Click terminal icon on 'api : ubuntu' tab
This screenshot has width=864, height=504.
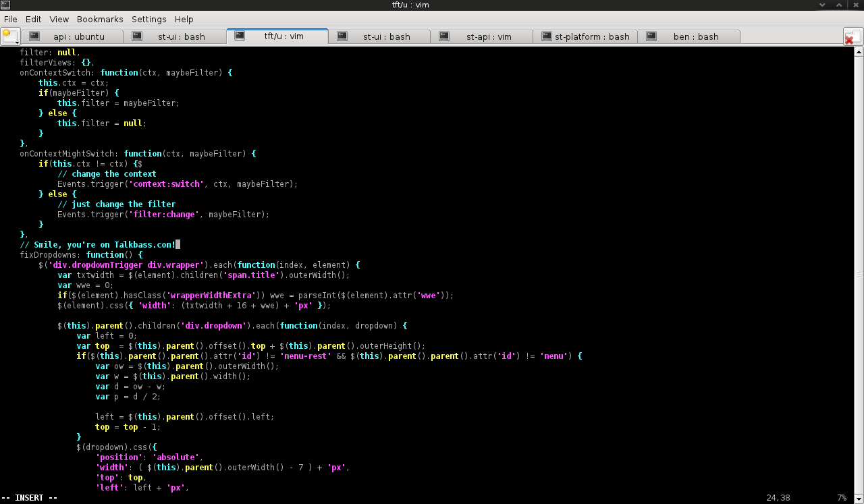click(34, 36)
